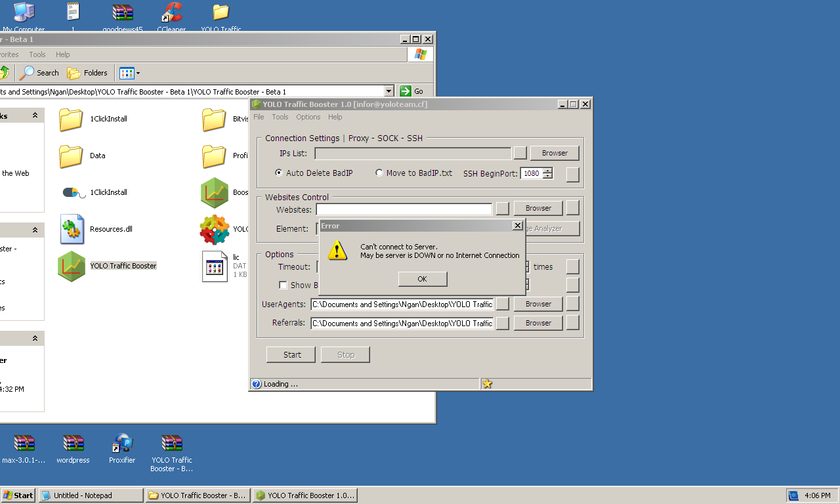Click the taskbar clock showing 4:06 PM

tap(818, 495)
